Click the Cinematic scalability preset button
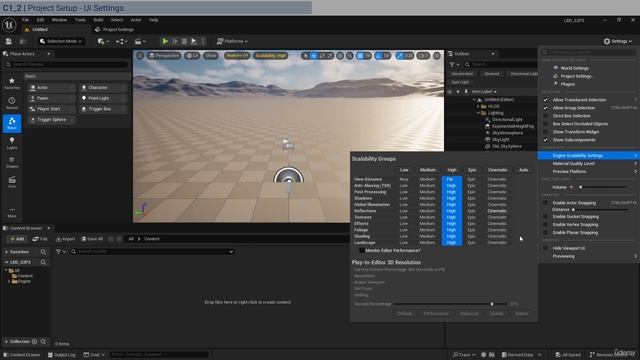 [x=497, y=169]
